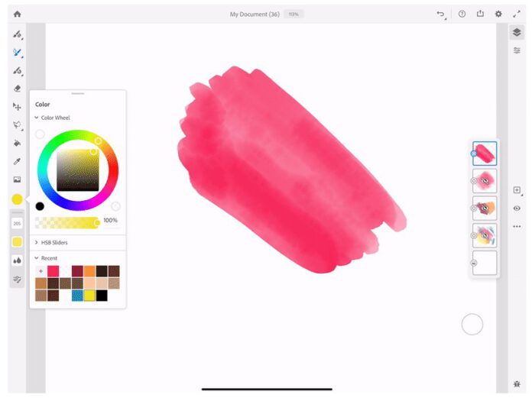Collapse the Color Wheel section
The height and width of the screenshot is (401, 532).
click(36, 118)
